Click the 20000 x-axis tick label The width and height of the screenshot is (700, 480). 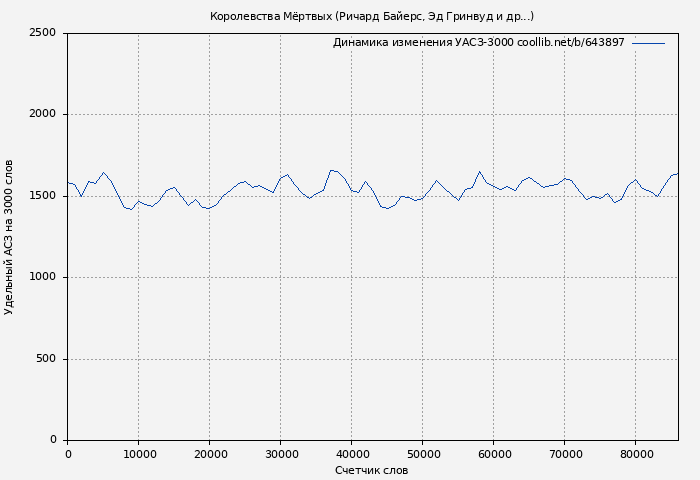tap(210, 454)
